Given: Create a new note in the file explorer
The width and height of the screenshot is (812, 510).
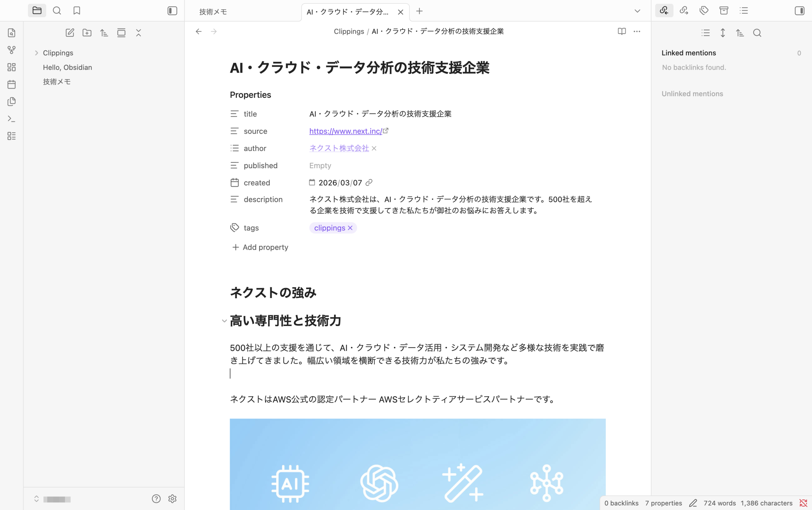Looking at the screenshot, I should [70, 33].
